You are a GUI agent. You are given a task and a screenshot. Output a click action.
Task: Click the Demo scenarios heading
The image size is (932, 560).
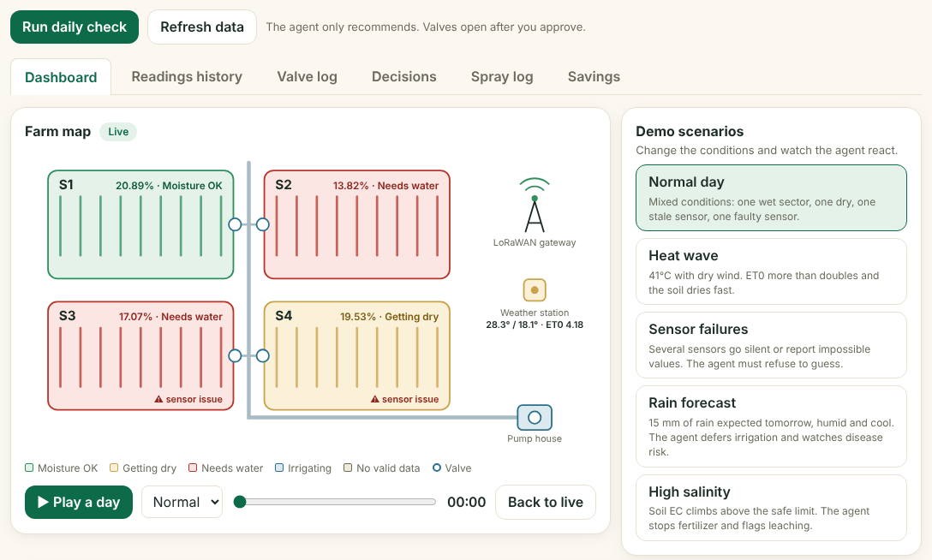[690, 131]
